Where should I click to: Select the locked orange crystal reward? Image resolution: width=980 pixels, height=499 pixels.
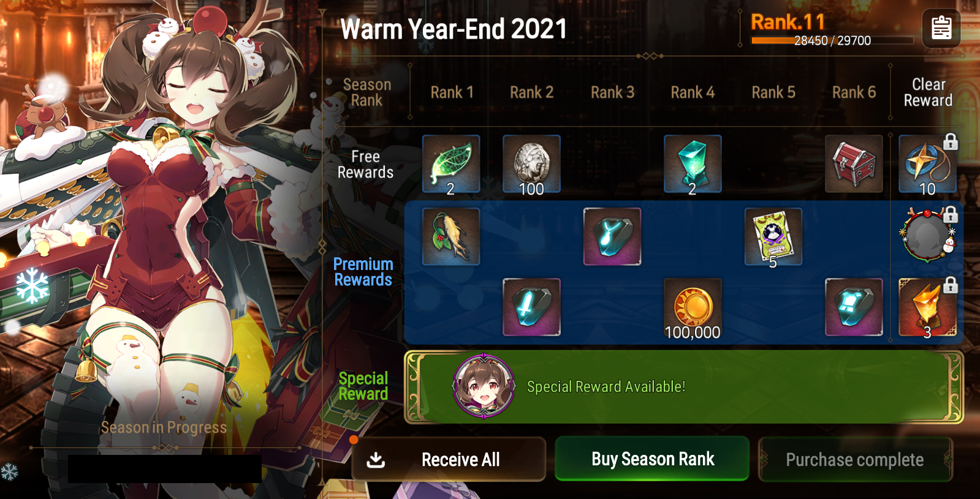(927, 307)
